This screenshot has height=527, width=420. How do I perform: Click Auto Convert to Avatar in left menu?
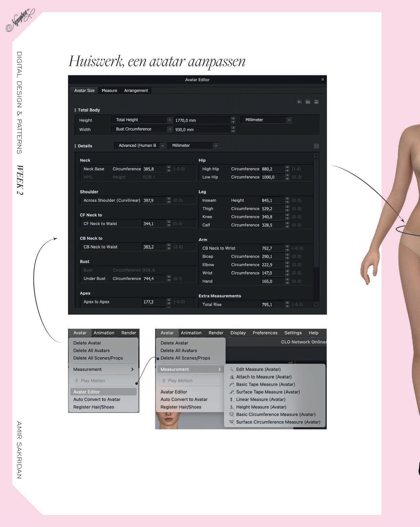click(97, 399)
